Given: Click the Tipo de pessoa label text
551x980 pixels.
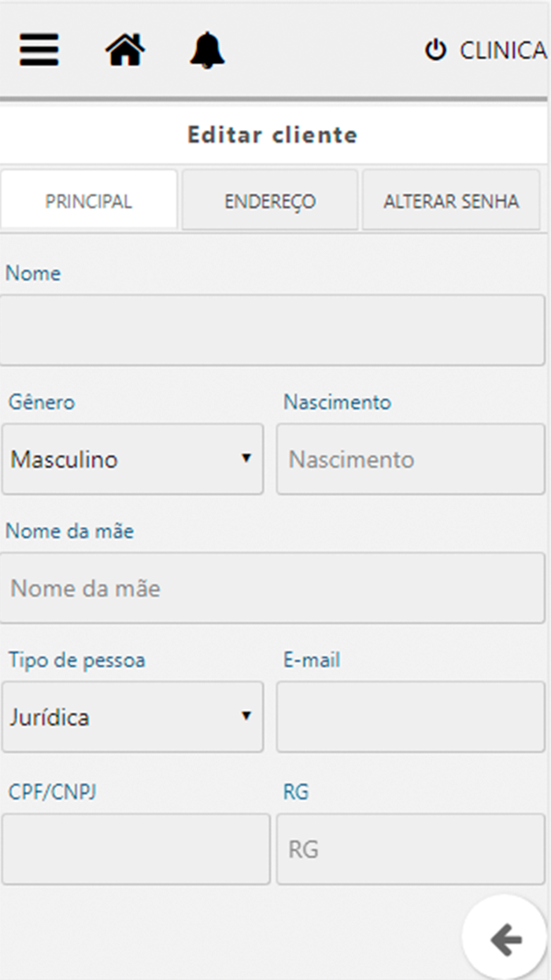Looking at the screenshot, I should coord(76,660).
